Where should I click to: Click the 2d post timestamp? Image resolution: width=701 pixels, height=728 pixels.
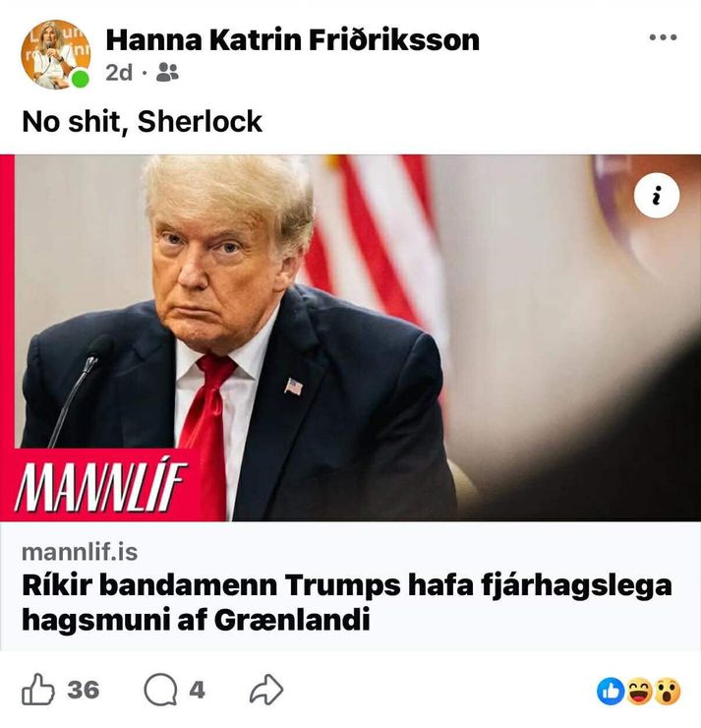pos(119,73)
